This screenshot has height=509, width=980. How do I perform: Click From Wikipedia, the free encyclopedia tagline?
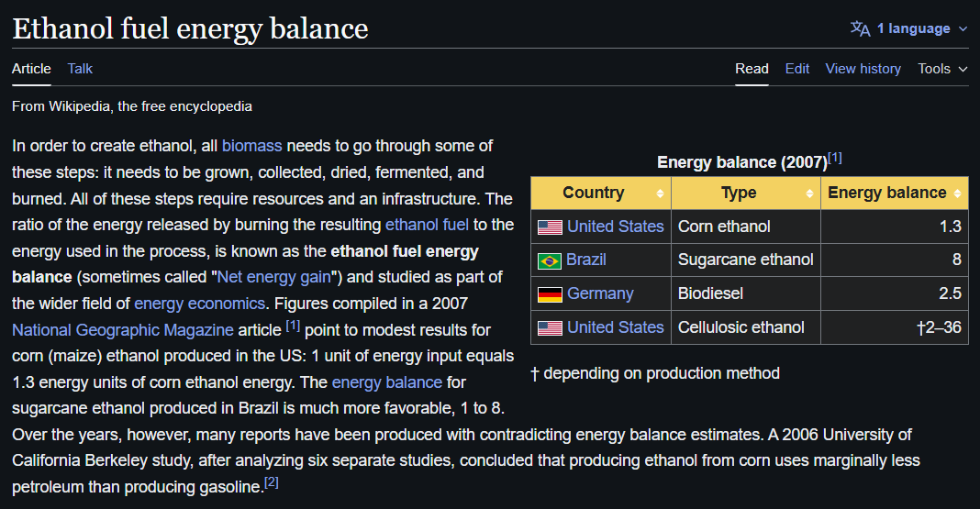132,106
